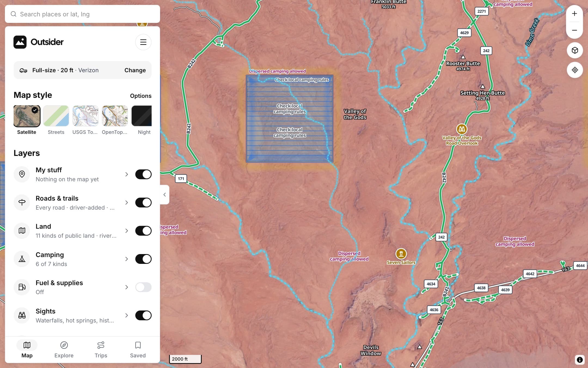Screen dimensions: 588x368
Task: Click route marker 4644 on map
Action: (580, 266)
